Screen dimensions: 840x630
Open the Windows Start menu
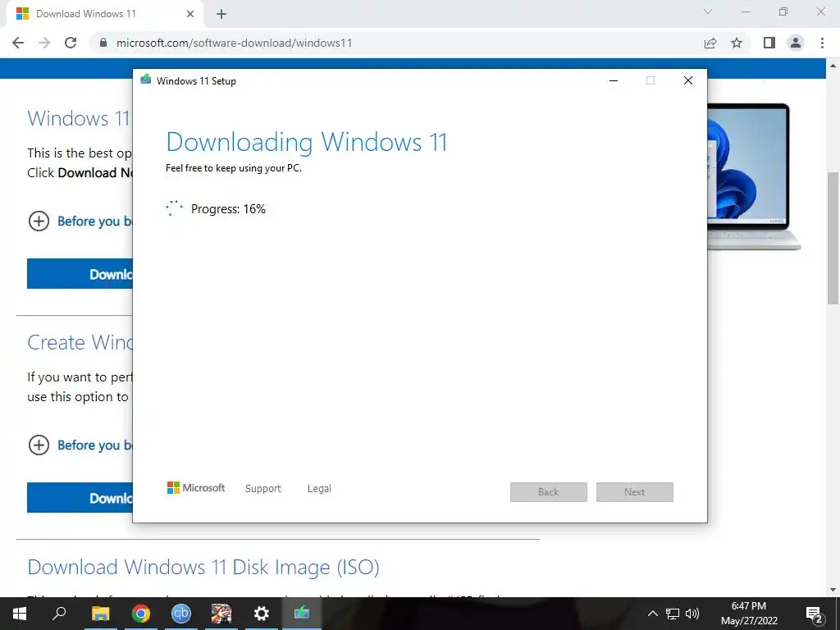click(20, 614)
